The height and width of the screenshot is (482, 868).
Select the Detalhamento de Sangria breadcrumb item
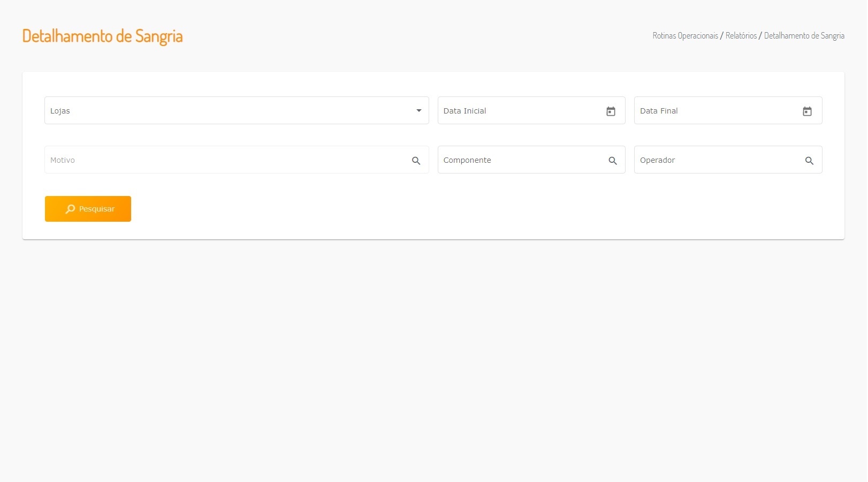(x=804, y=36)
